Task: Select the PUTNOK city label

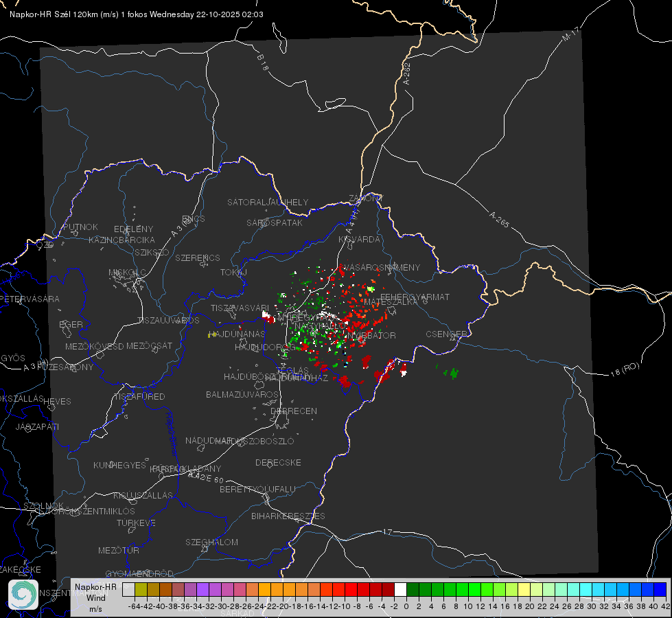Action: [80, 227]
